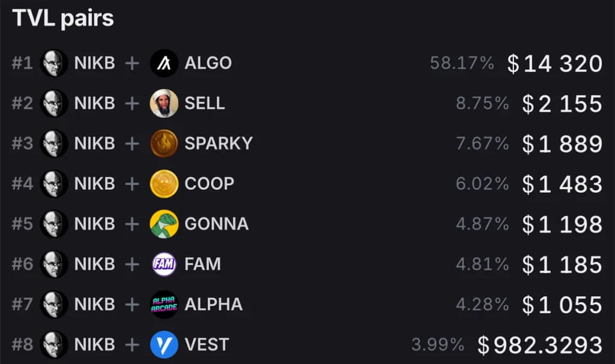Screen dimensions: 615x364
Task: Select the SPARKY flame coin icon
Action: point(164,144)
